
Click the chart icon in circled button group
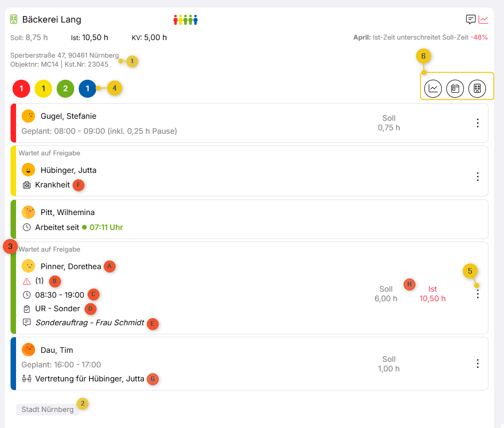click(433, 88)
